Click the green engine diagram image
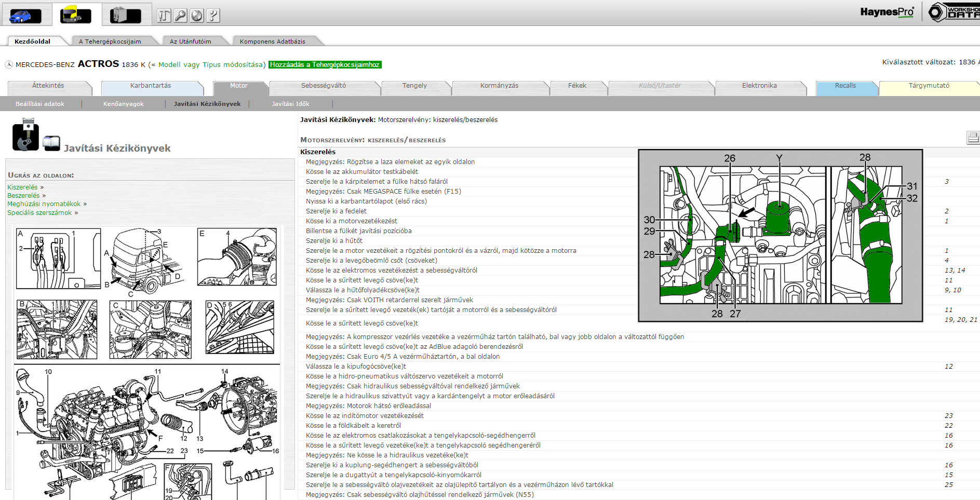This screenshot has height=500, width=980. tap(780, 235)
